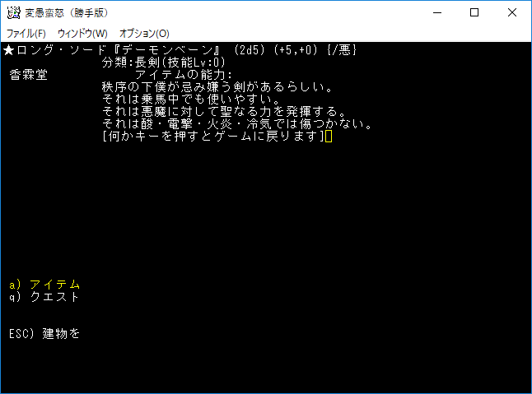This screenshot has height=394, width=532.
Task: Click the line about 秩序の下僕 sword lore
Action: [x=217, y=87]
